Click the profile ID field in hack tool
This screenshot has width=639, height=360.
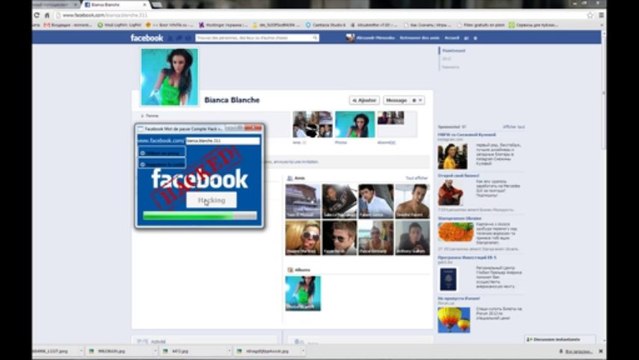coord(223,141)
